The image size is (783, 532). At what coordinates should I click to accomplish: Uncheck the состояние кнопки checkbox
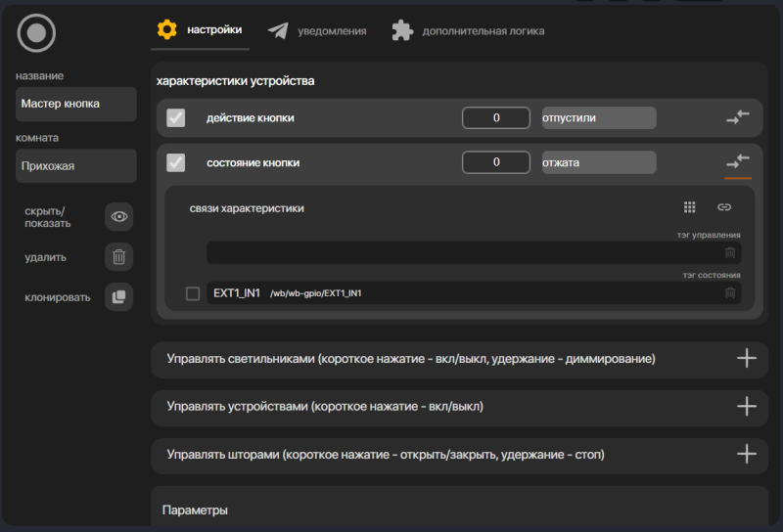[x=176, y=162]
